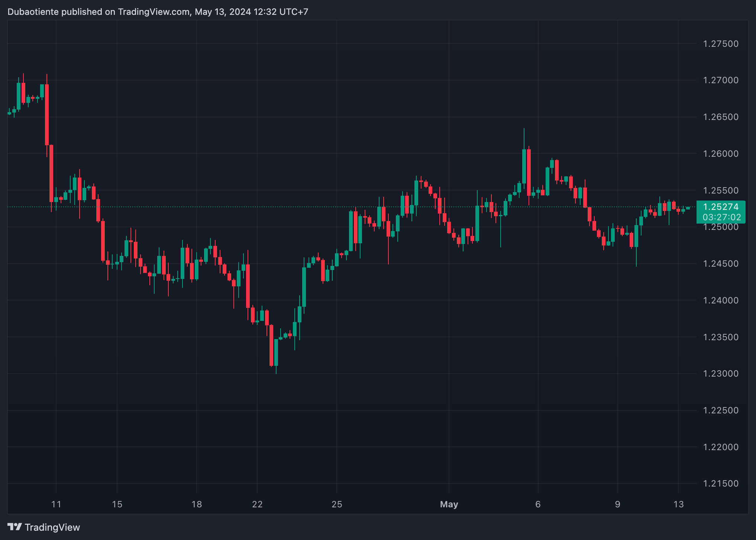Click the current price label 1.25274

pyautogui.click(x=721, y=207)
